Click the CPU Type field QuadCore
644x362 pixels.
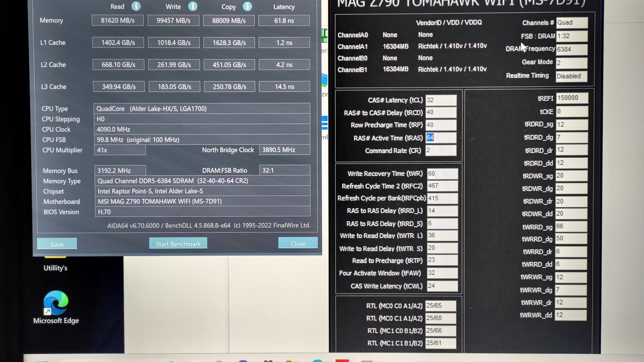pos(202,108)
